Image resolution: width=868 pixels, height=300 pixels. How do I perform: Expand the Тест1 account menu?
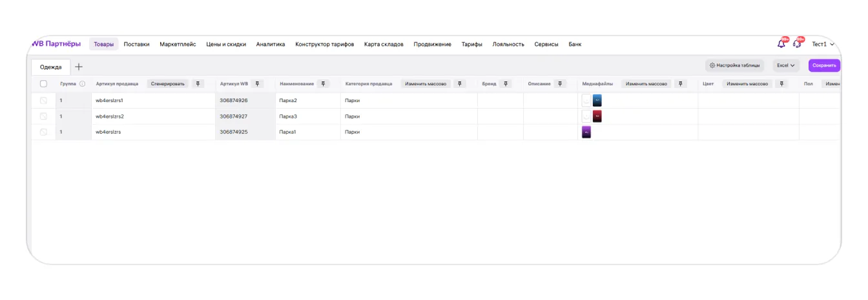pyautogui.click(x=823, y=44)
